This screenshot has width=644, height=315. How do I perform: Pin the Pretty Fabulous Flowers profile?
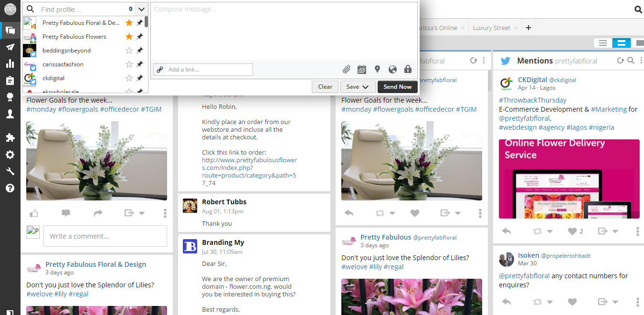click(139, 36)
